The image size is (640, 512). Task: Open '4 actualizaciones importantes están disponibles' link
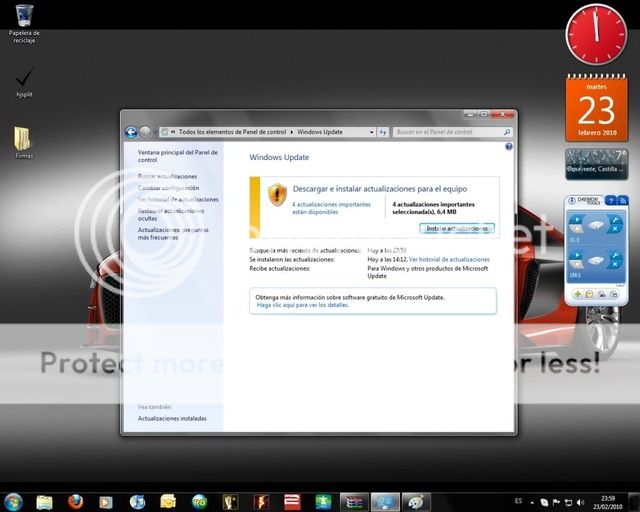coord(331,208)
